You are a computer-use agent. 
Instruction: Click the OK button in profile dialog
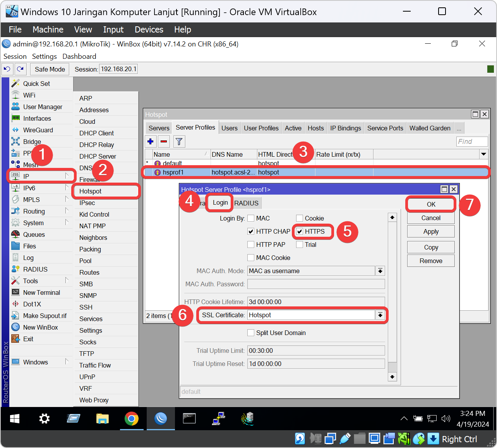coord(431,204)
